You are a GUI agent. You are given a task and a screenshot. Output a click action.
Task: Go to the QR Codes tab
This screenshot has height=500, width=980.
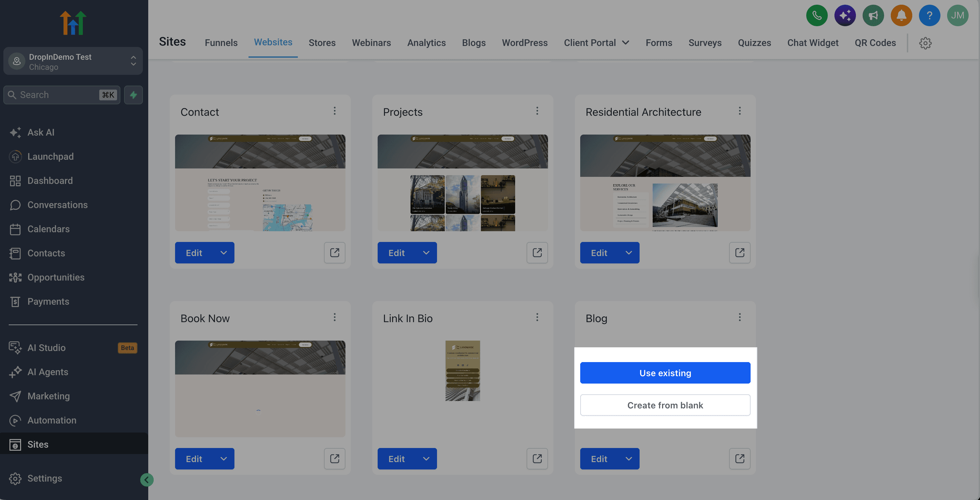pos(875,43)
